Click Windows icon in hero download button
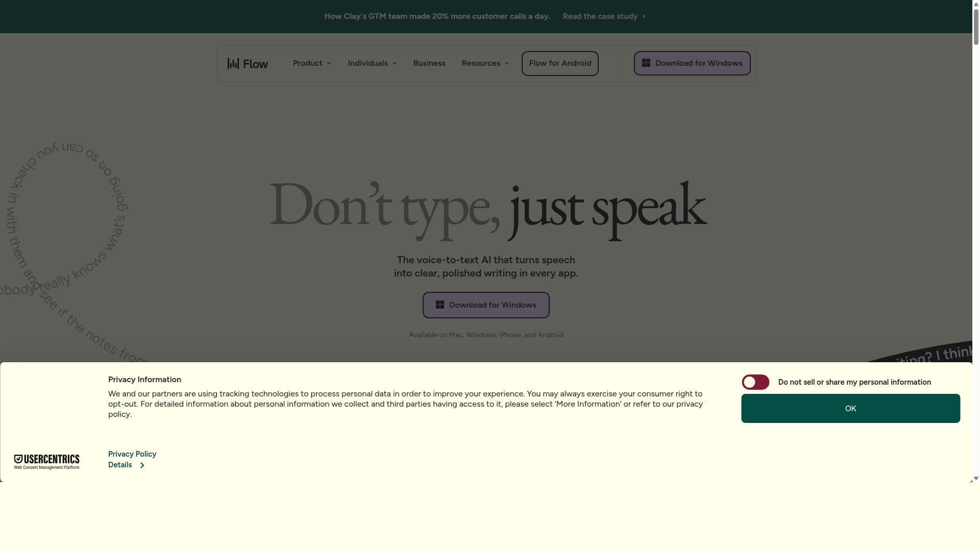 440,305
